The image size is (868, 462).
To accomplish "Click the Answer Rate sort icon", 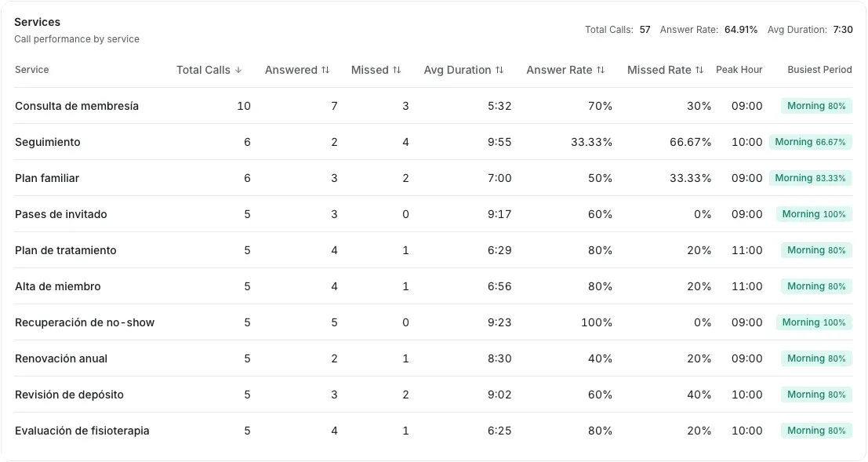I will 601,70.
